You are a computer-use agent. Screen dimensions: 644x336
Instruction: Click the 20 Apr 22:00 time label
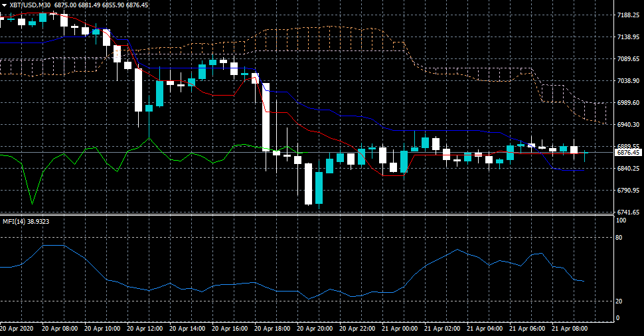pos(357,329)
